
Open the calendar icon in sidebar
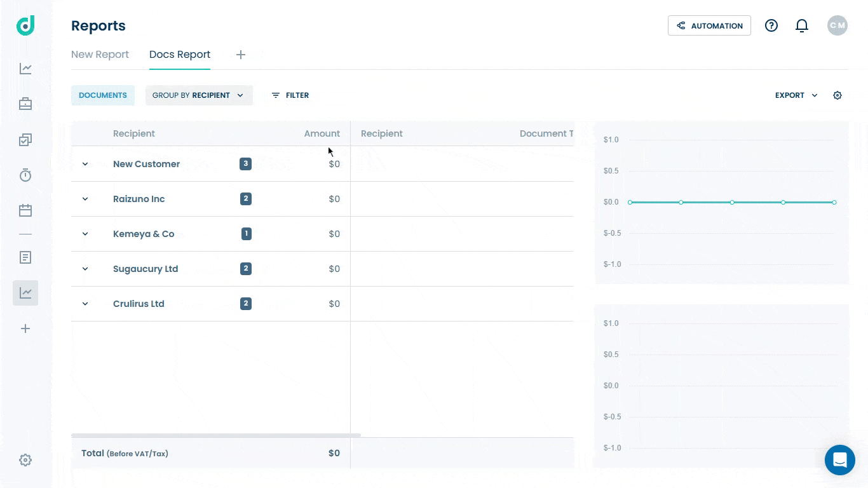pos(25,210)
